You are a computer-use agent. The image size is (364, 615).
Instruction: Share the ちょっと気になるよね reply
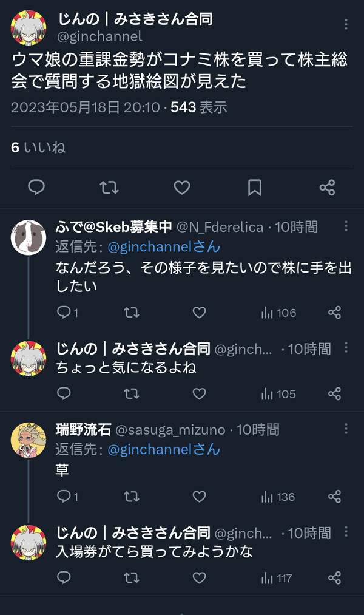pos(335,394)
